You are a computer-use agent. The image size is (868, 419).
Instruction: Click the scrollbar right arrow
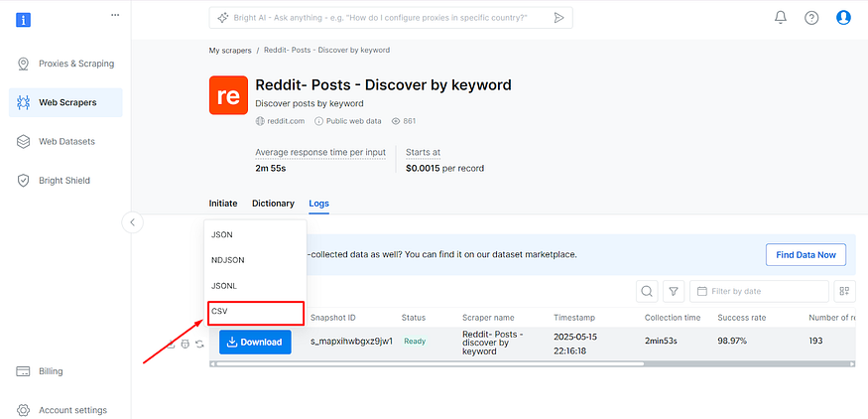click(852, 364)
